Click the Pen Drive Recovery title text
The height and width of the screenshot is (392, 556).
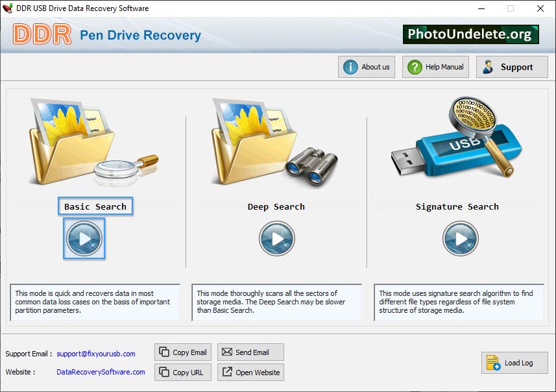pyautogui.click(x=140, y=35)
